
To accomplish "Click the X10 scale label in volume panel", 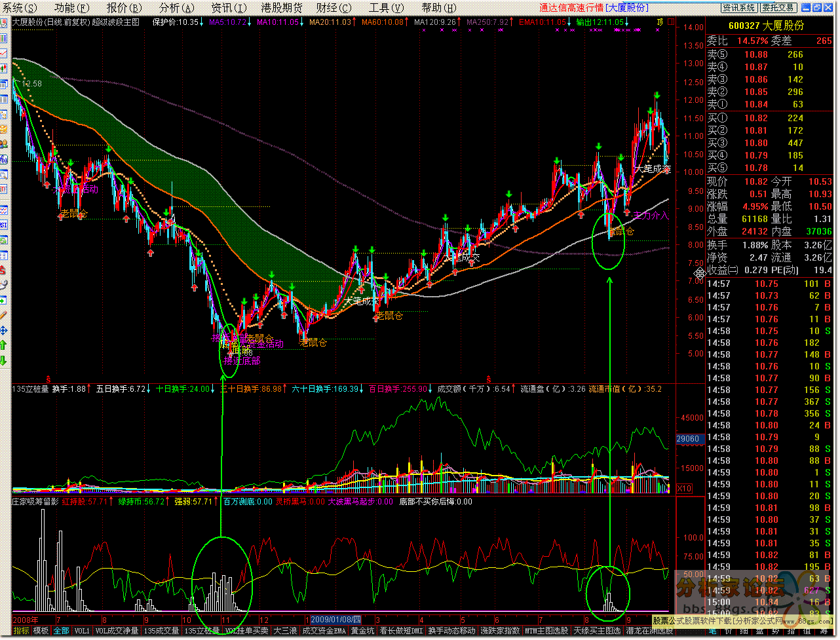I will pos(684,489).
